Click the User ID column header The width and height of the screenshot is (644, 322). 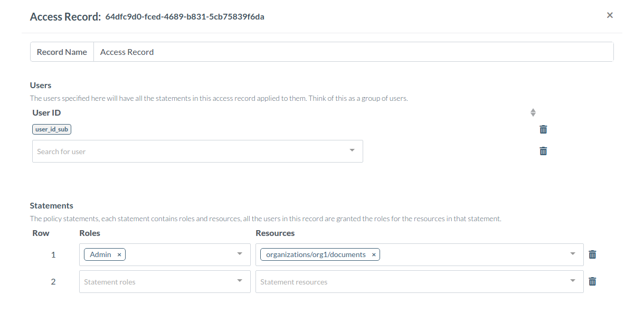(47, 112)
